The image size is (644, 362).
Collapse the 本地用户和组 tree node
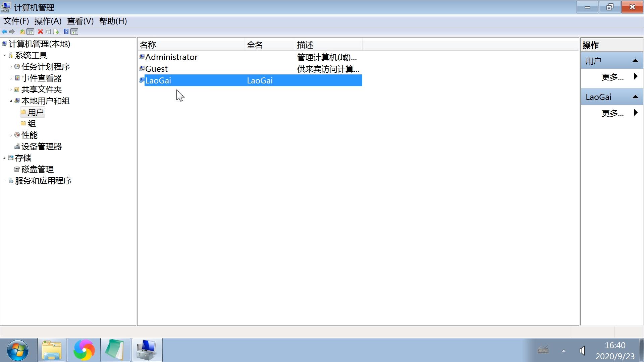(x=11, y=101)
